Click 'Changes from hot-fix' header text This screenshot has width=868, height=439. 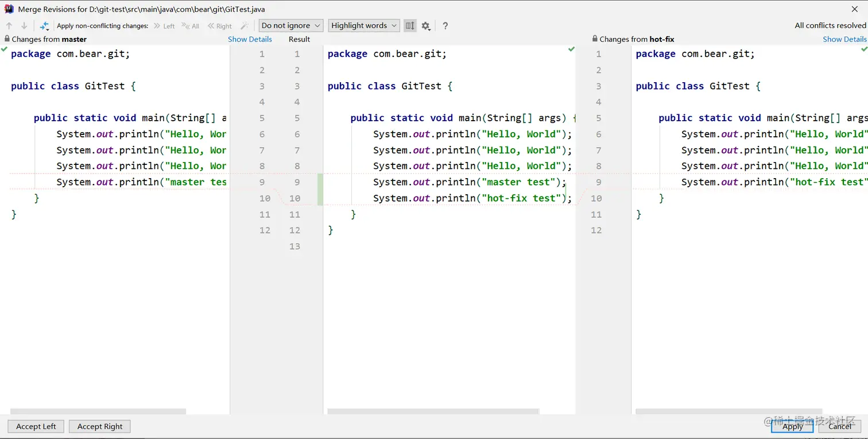click(637, 39)
